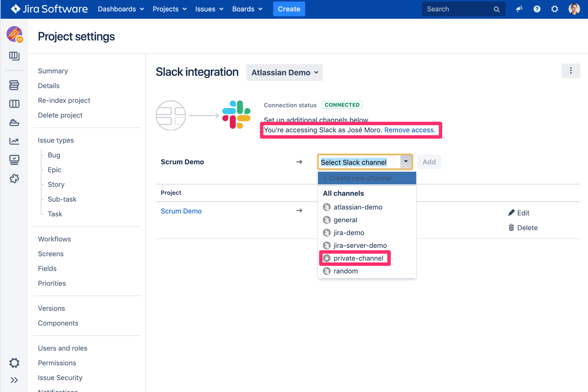Select Task issue type
The width and height of the screenshot is (588, 392).
pos(55,214)
